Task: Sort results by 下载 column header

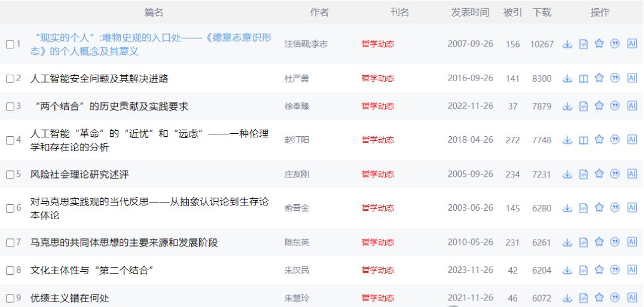Action: tap(542, 12)
